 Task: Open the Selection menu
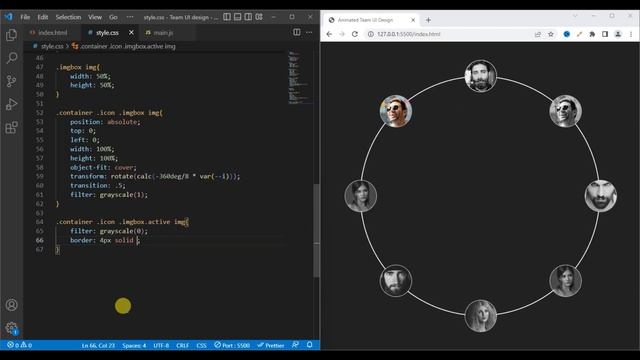tap(68, 17)
